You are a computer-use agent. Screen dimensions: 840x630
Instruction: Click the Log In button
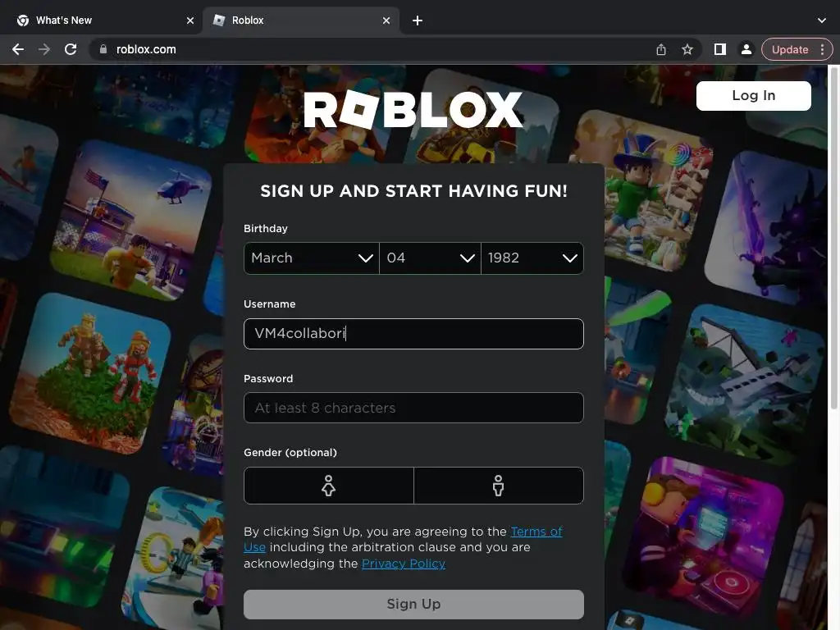click(753, 96)
